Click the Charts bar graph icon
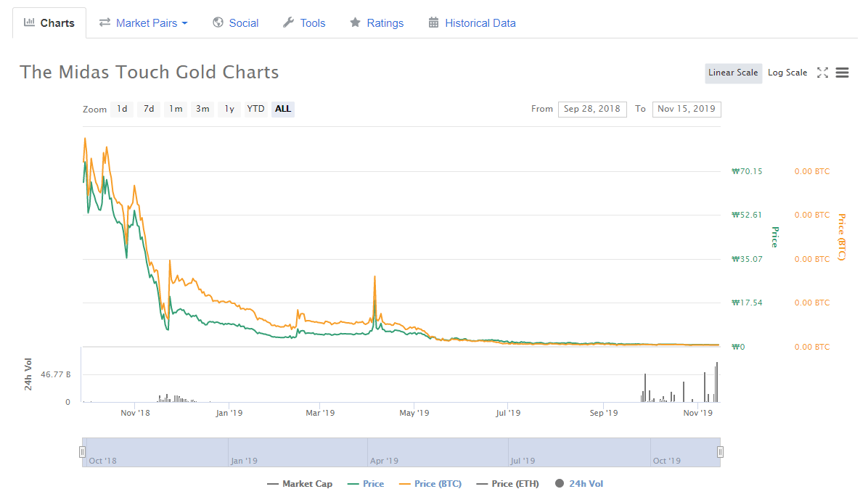 pyautogui.click(x=29, y=22)
